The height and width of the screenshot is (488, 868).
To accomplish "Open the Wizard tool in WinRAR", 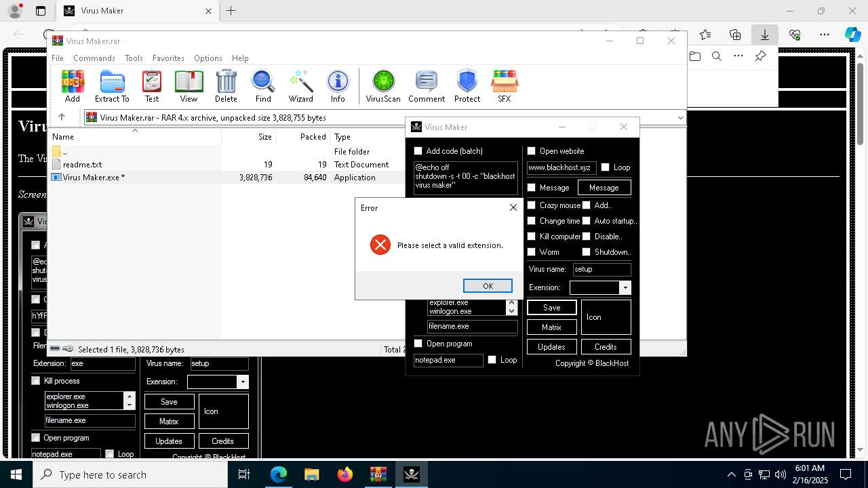I will click(300, 86).
